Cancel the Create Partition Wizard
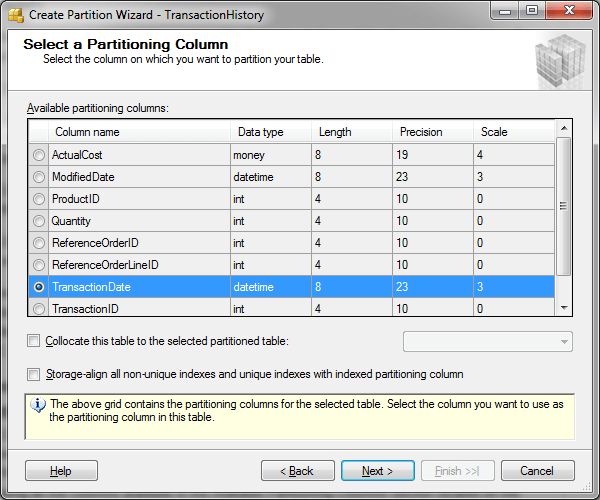 537,471
